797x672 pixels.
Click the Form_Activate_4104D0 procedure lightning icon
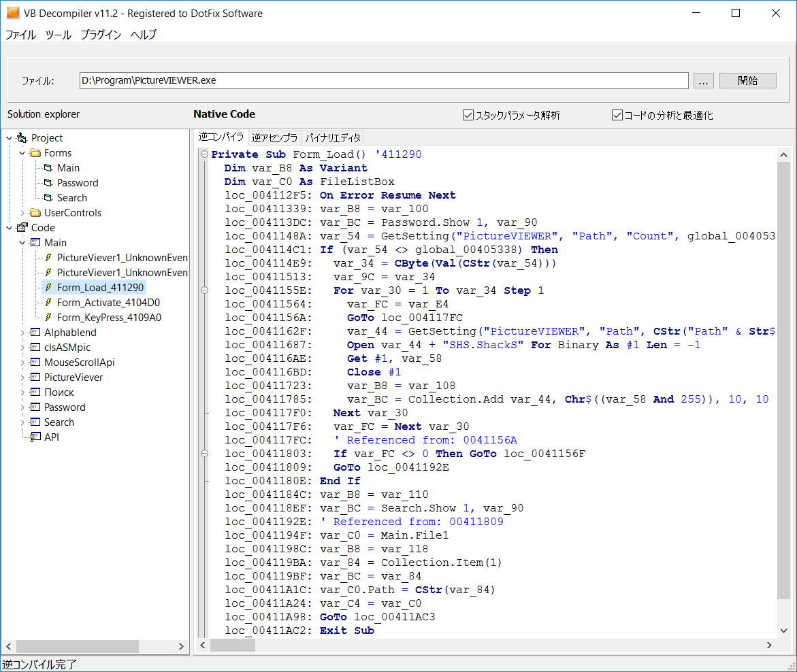tap(48, 302)
